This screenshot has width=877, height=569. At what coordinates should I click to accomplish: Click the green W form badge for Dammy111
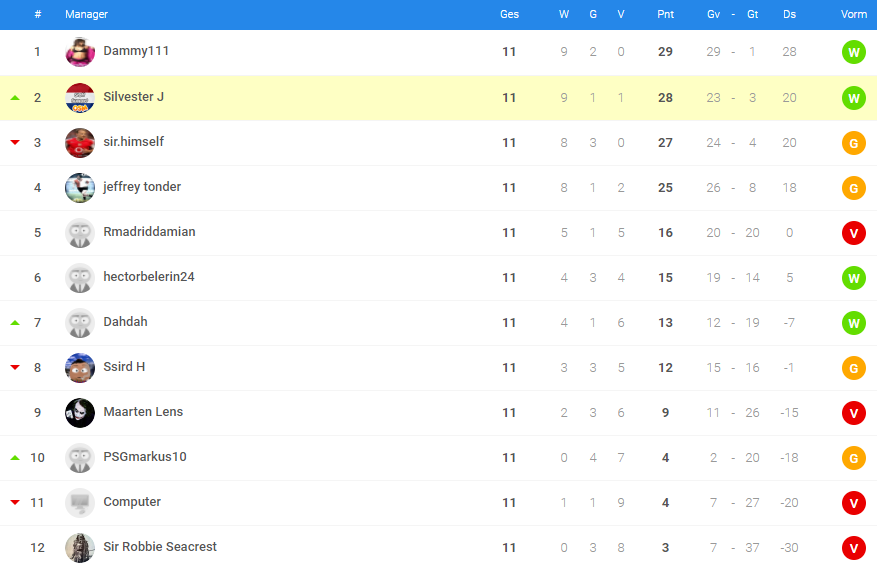coord(853,52)
